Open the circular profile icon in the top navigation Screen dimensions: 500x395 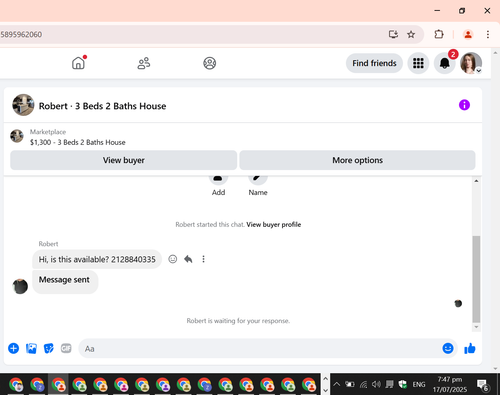210,63
